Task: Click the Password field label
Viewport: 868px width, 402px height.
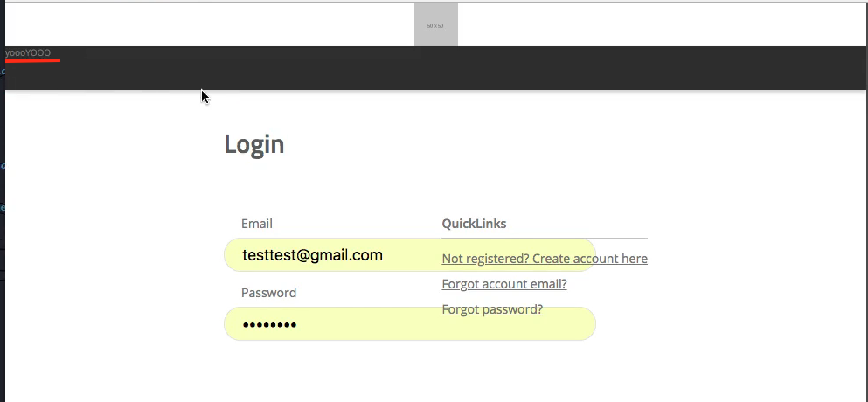Action: tap(268, 293)
